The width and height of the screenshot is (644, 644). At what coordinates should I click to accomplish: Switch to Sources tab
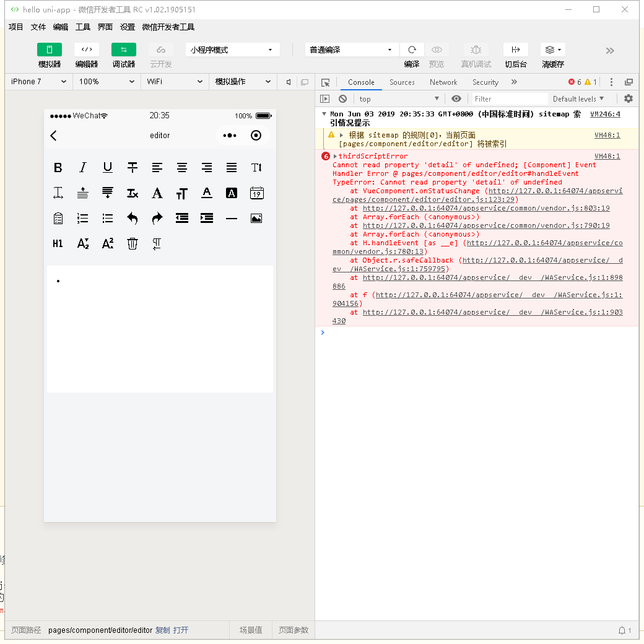[x=402, y=82]
